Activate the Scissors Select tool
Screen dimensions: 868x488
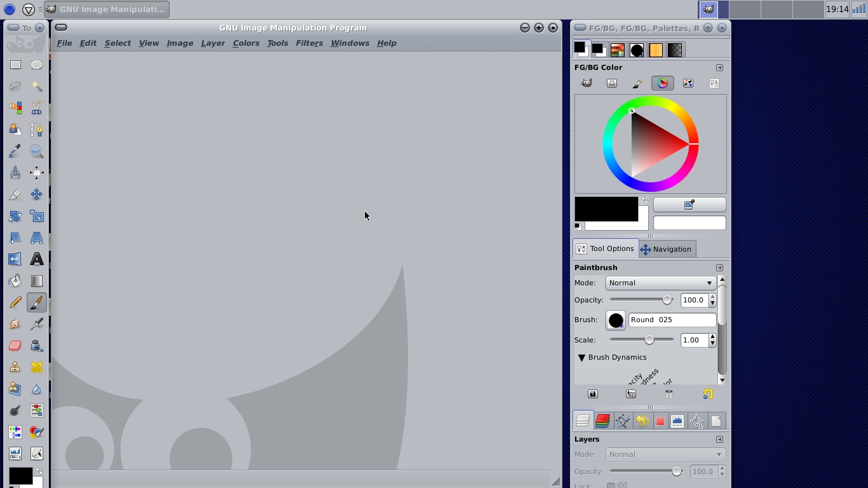point(37,108)
